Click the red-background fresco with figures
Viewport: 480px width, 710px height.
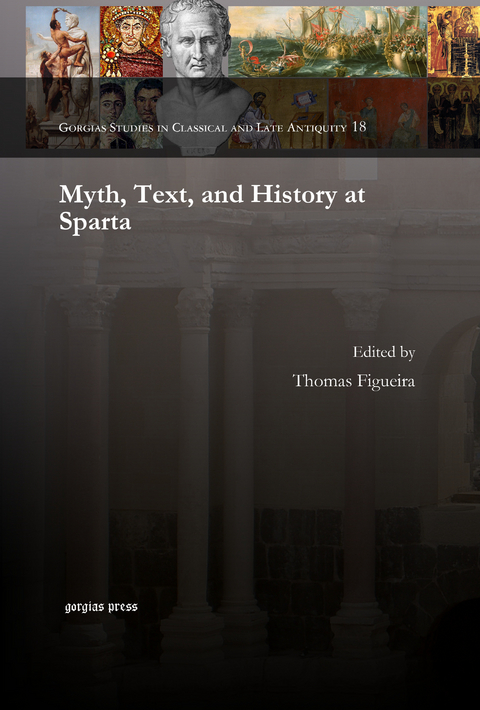(378, 113)
